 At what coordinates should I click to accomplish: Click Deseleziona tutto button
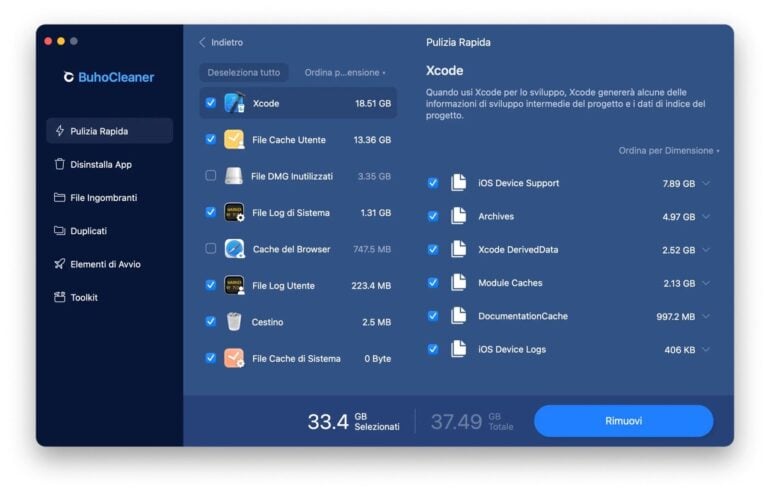tap(244, 72)
